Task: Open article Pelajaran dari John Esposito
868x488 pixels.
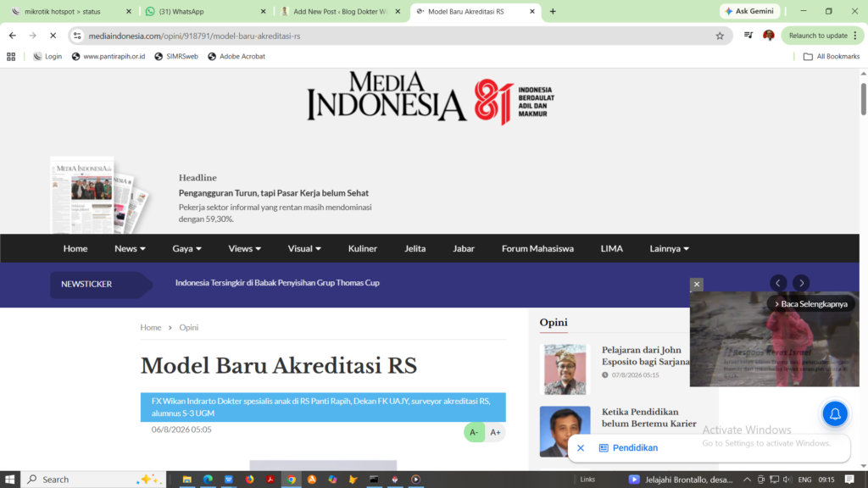Action: [x=645, y=356]
